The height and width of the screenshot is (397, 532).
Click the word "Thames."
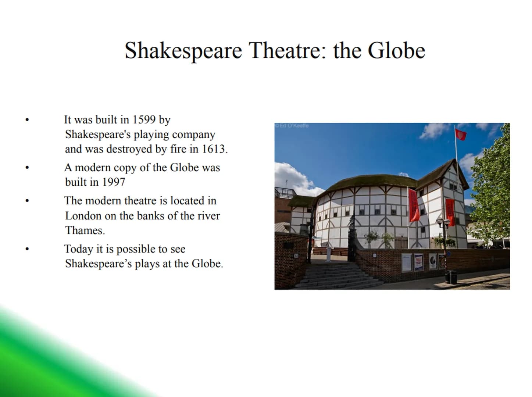pyautogui.click(x=85, y=230)
